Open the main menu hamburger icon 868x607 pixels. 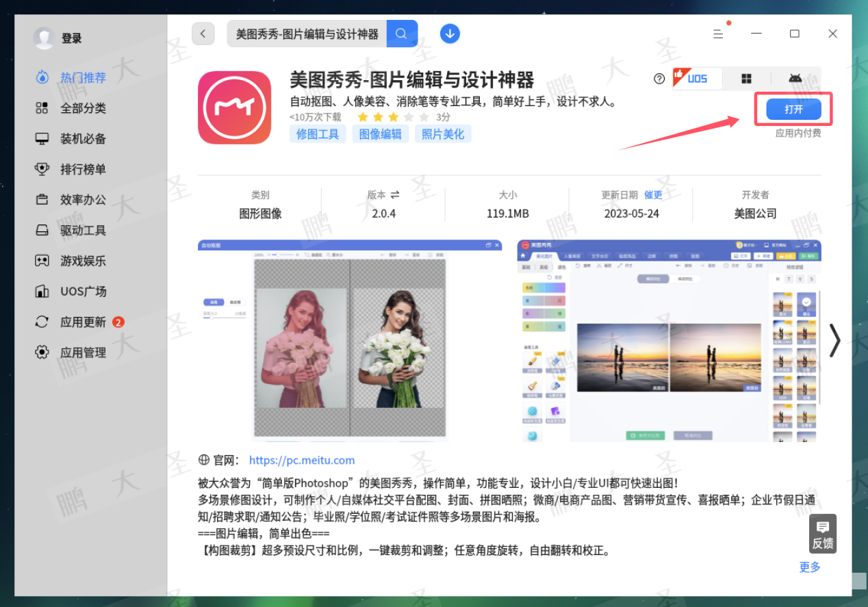[x=718, y=34]
